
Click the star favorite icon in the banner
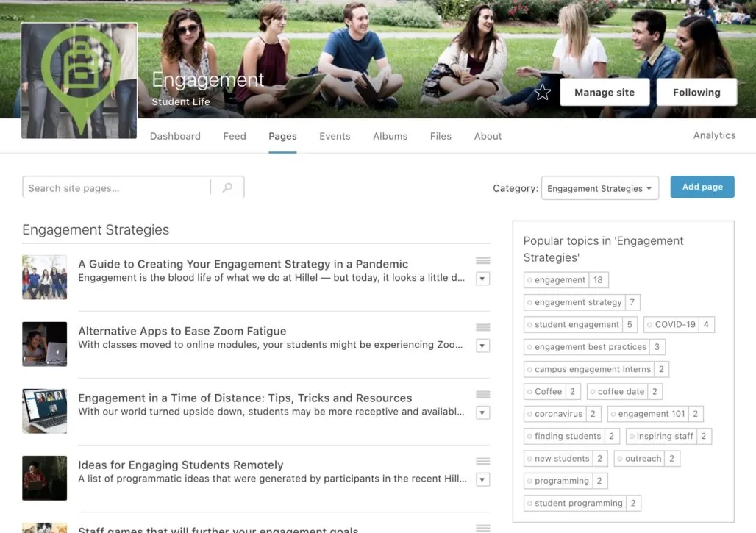pyautogui.click(x=543, y=92)
